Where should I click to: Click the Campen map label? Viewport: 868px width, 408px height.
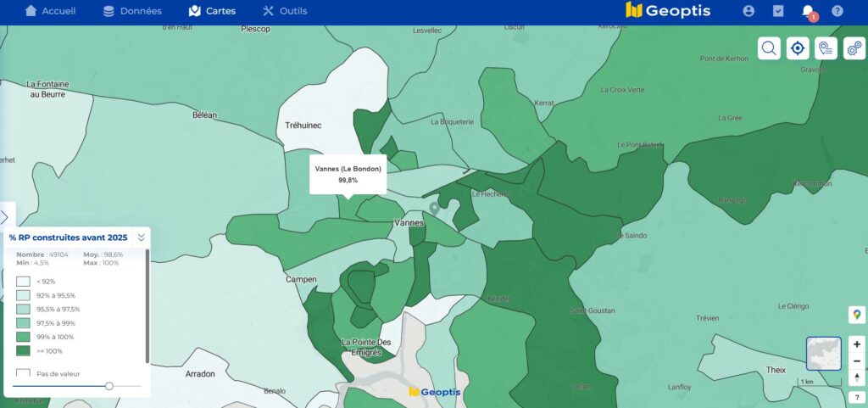coord(301,280)
